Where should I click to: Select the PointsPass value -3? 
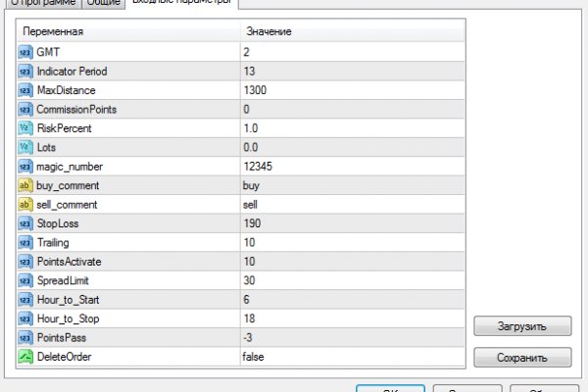[x=348, y=338]
